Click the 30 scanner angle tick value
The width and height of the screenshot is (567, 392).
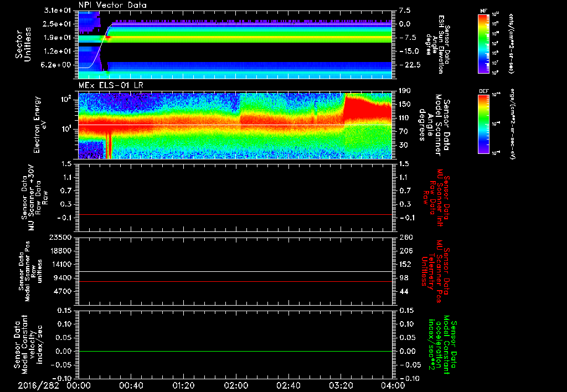[x=404, y=145]
